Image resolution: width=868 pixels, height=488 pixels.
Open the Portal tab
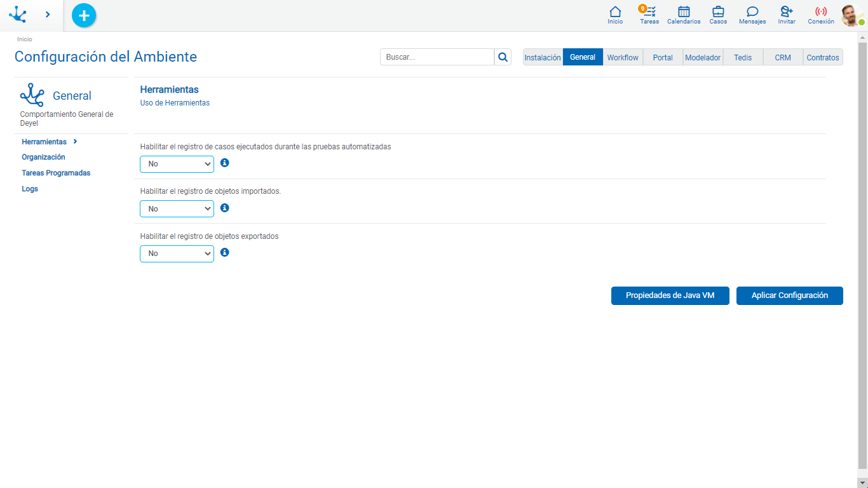click(663, 57)
